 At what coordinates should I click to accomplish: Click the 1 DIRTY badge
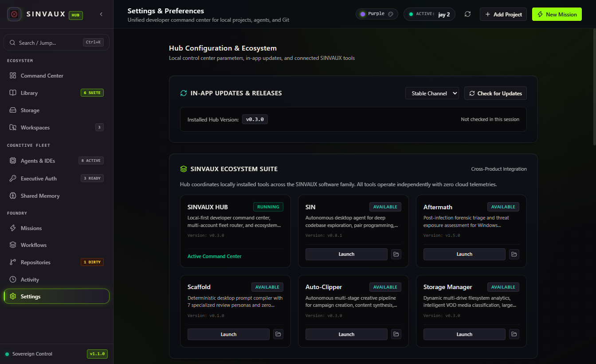[x=92, y=262]
